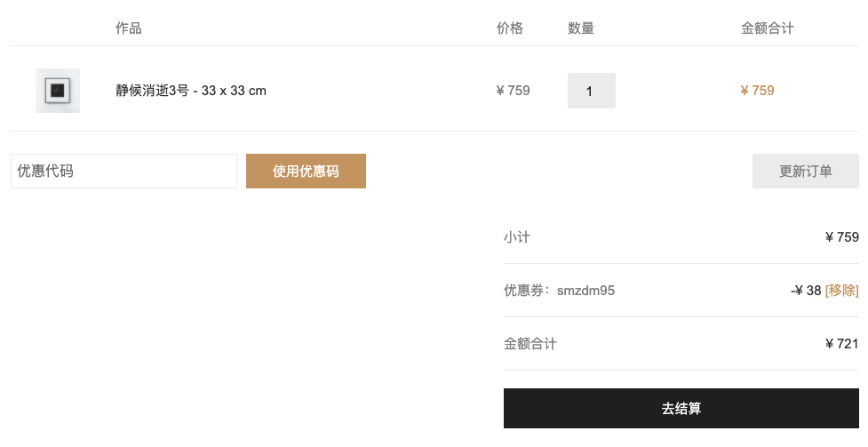
Task: Click the subtotal amount ¥759
Action: [x=842, y=237]
